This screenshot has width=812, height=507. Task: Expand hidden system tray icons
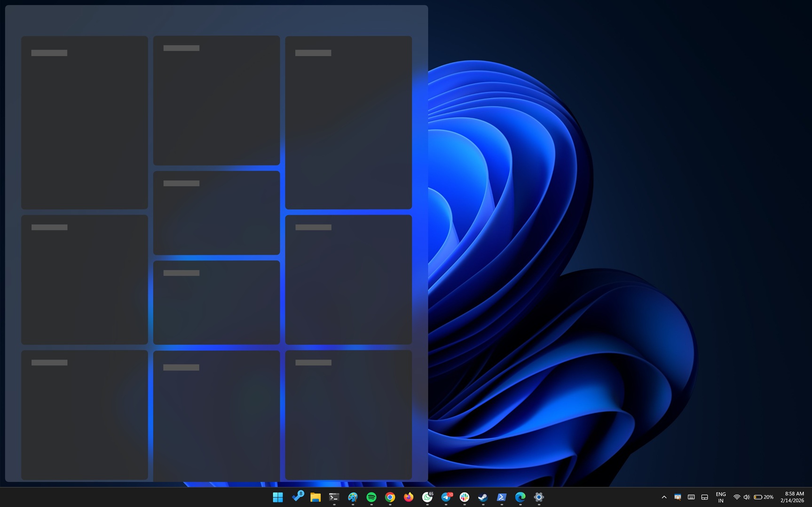(664, 497)
